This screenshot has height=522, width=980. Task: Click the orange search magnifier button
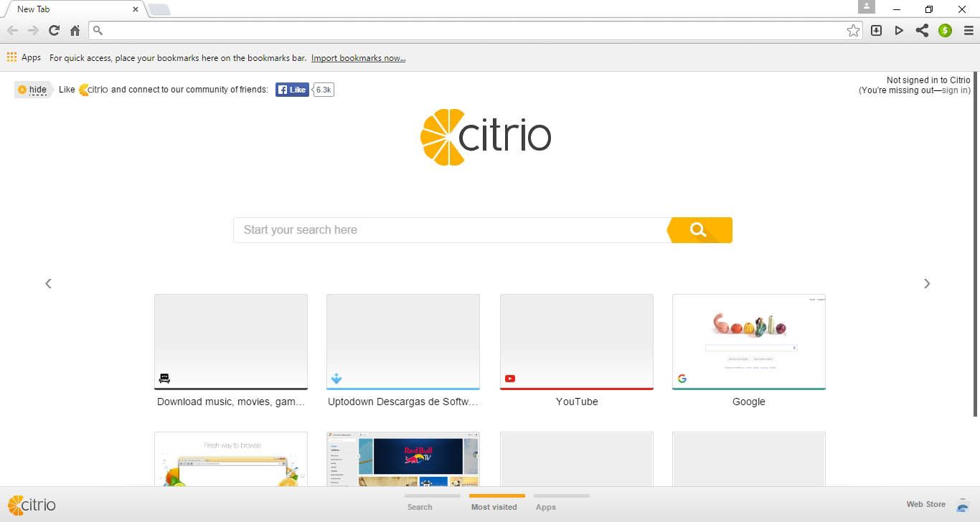click(699, 230)
